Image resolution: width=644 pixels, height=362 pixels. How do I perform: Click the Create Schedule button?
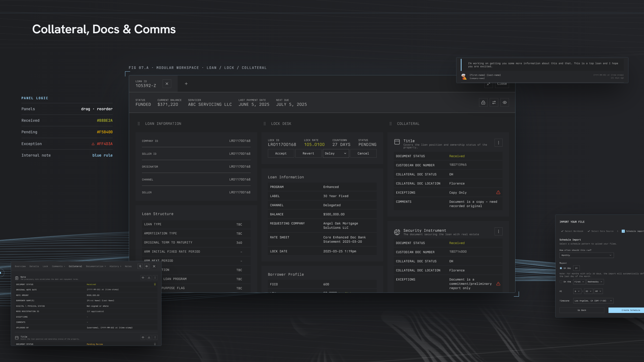tap(626, 310)
